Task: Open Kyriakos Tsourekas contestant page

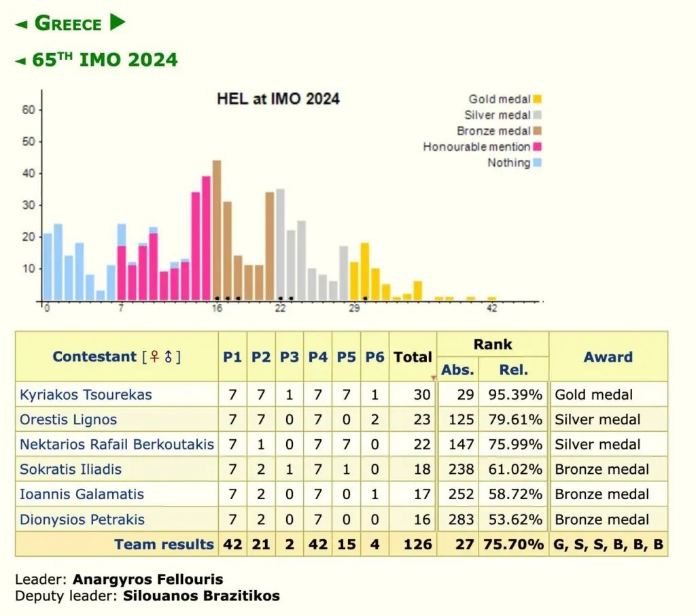Action: [x=86, y=395]
